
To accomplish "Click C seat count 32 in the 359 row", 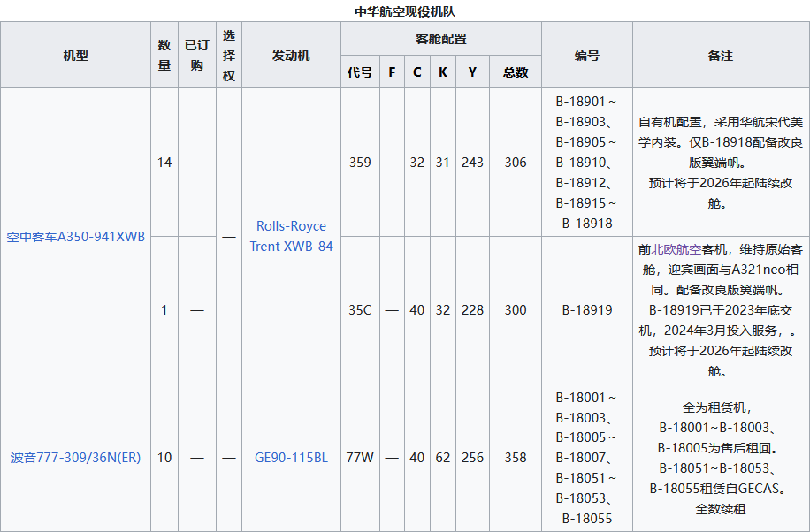I will pyautogui.click(x=417, y=163).
